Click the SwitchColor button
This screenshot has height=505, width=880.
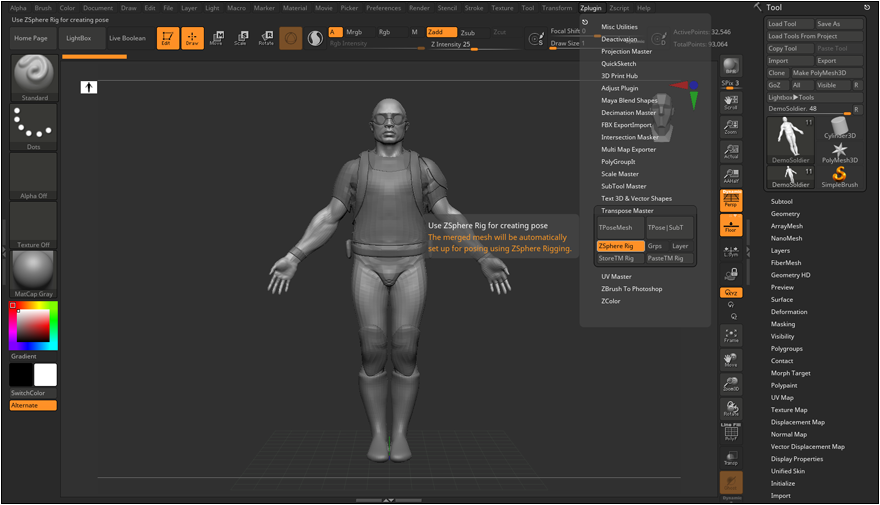(33, 393)
